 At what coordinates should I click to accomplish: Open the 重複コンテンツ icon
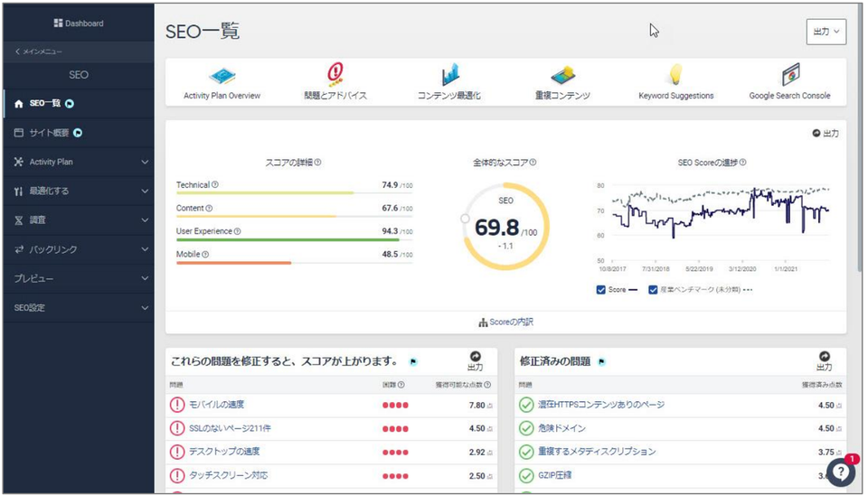[x=563, y=75]
